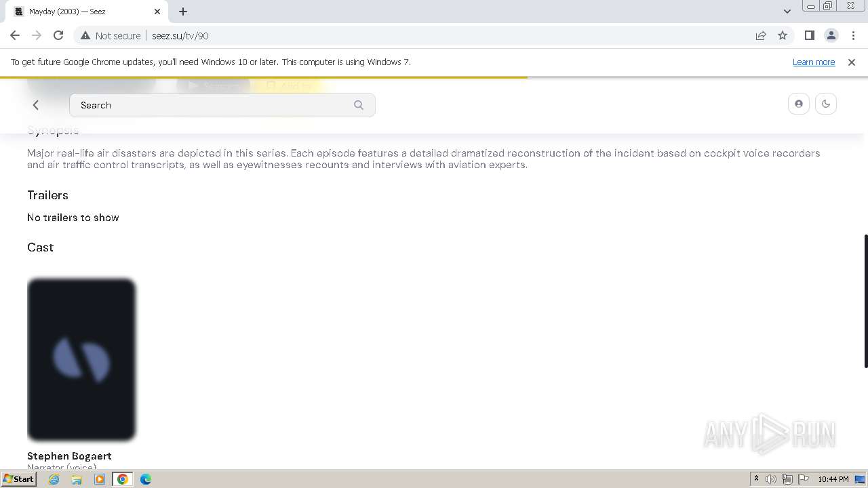Image resolution: width=868 pixels, height=488 pixels.
Task: Open the Chrome profile avatar
Action: [831, 35]
